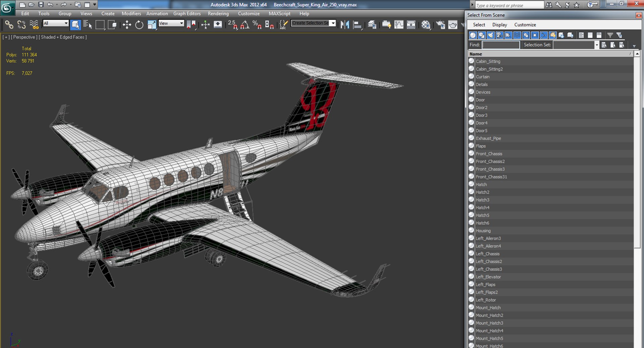Open the Edit menu
Screen dimensions: 644x348
point(25,13)
